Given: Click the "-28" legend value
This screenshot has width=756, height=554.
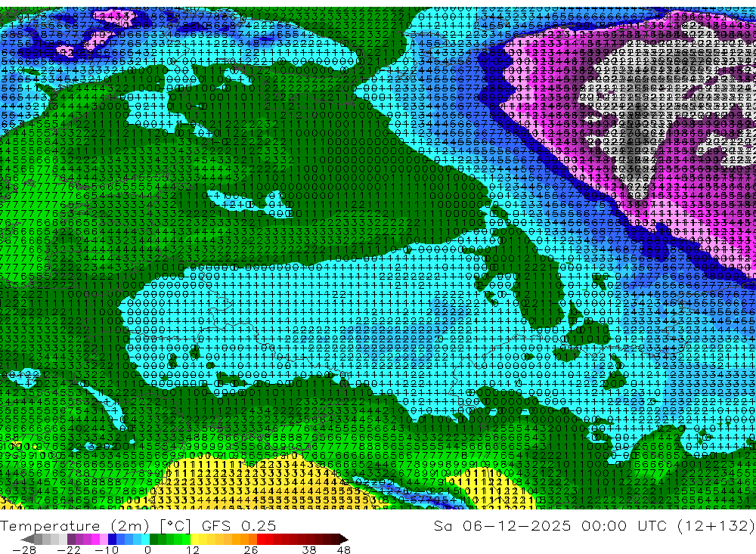Looking at the screenshot, I should click(24, 550).
